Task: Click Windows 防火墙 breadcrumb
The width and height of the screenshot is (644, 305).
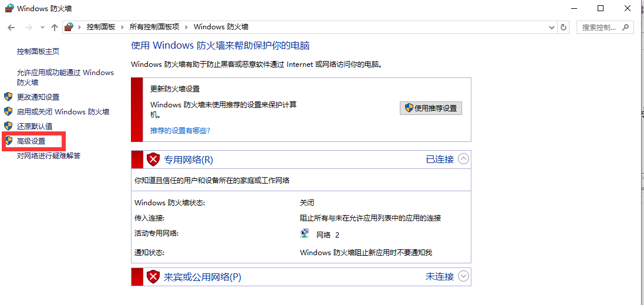Action: pyautogui.click(x=221, y=27)
